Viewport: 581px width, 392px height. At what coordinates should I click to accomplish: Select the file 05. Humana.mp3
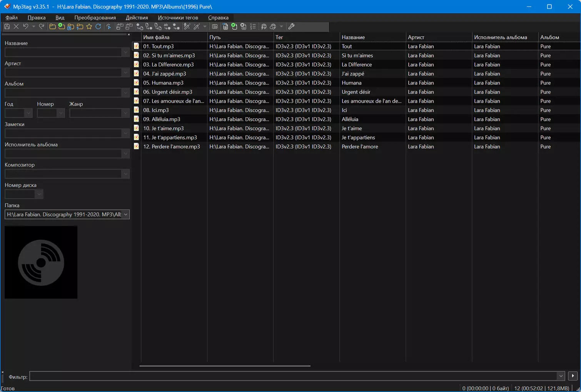click(163, 83)
